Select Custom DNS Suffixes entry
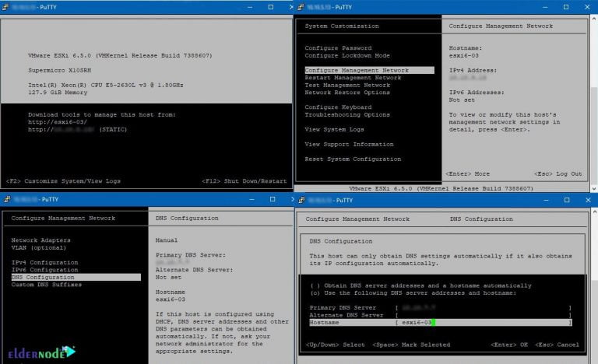 pyautogui.click(x=46, y=285)
